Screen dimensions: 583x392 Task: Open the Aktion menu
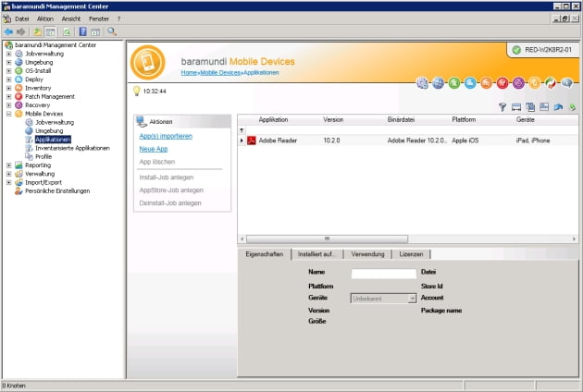click(45, 18)
